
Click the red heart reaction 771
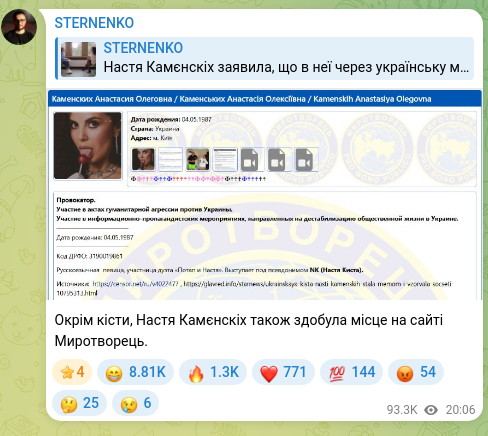[x=283, y=372]
